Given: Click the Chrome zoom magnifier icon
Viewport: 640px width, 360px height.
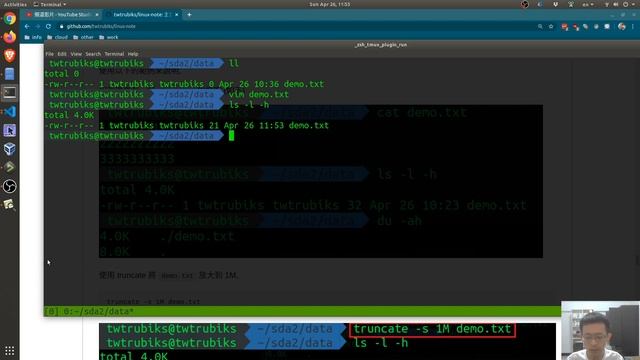Looking at the screenshot, I should pyautogui.click(x=540, y=27).
